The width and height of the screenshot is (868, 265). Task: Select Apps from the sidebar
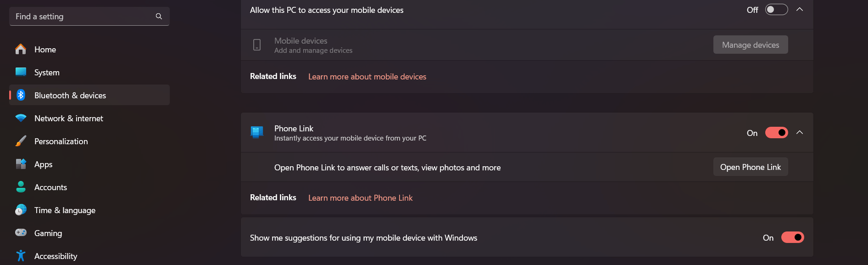tap(43, 164)
